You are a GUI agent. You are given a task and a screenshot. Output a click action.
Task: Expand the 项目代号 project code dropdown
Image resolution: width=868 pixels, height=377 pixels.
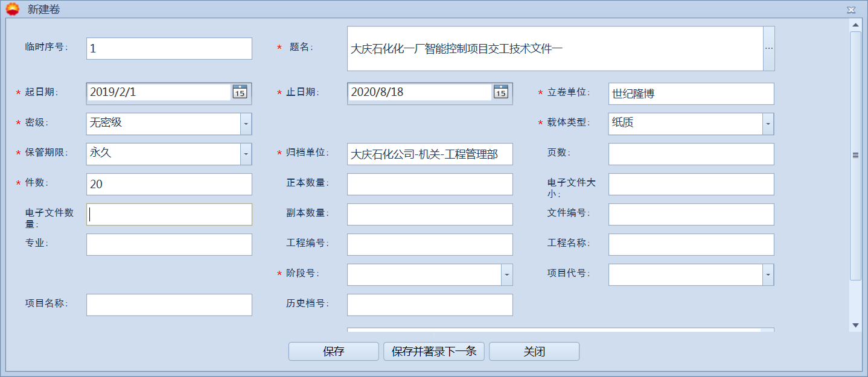768,274
